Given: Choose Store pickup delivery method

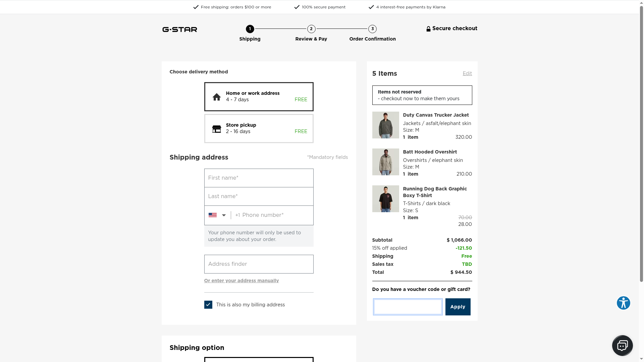Looking at the screenshot, I should [259, 129].
